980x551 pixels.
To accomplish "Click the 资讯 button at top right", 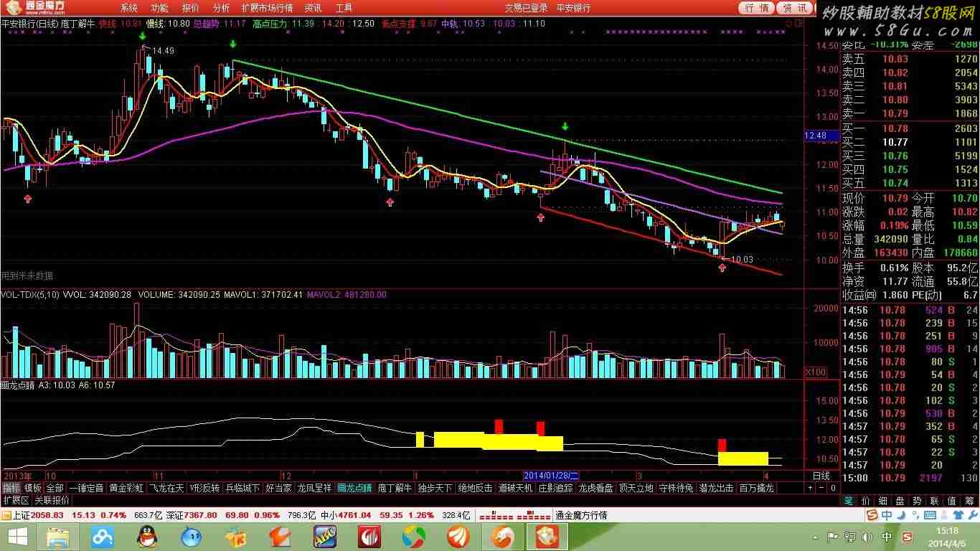I will [795, 8].
